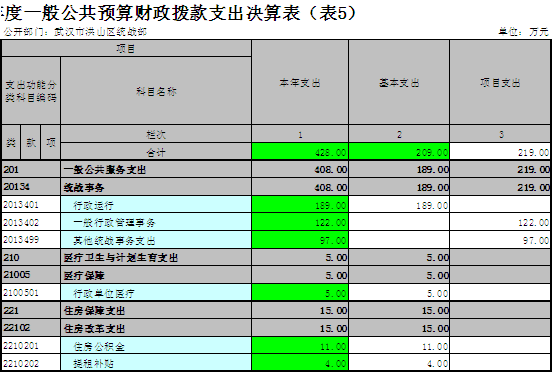The height and width of the screenshot is (373, 553).
Task: Select the green cell showing 209.00
Action: pyautogui.click(x=399, y=152)
